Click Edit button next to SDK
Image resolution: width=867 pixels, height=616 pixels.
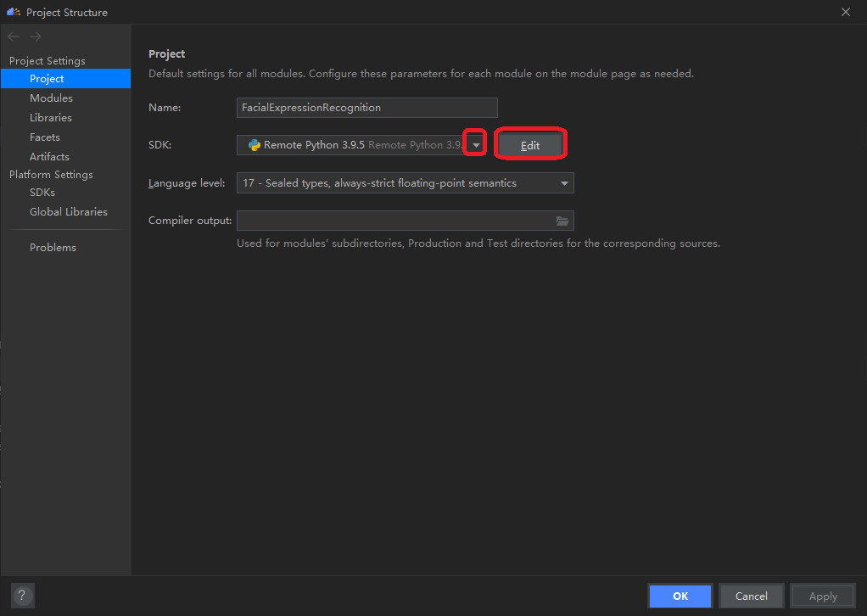530,145
